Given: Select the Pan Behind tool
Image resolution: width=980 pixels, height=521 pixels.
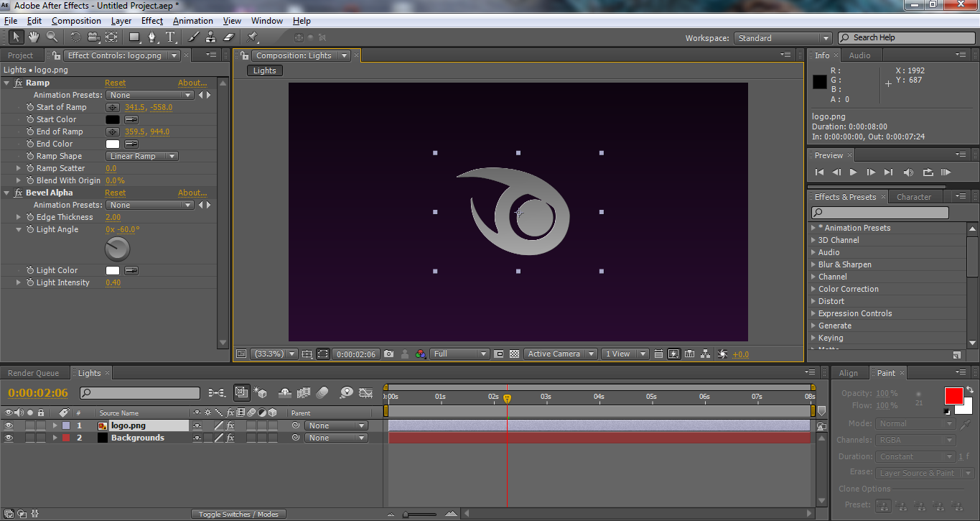Looking at the screenshot, I should tap(111, 37).
